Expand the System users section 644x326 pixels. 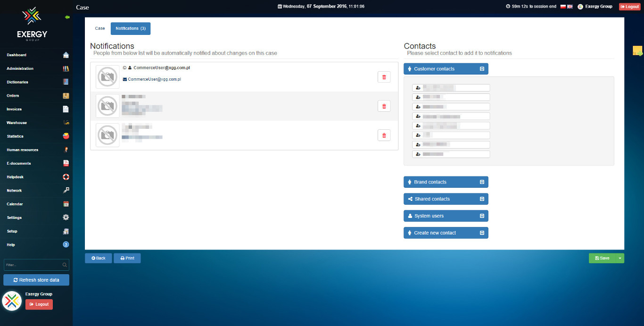click(446, 216)
